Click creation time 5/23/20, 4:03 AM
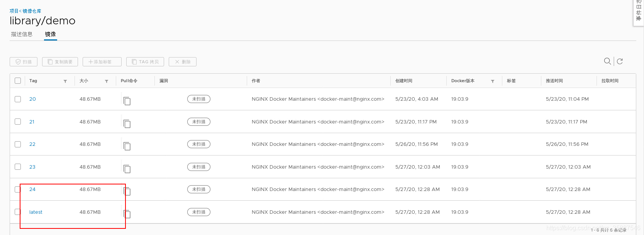This screenshot has width=644, height=235. tap(417, 99)
